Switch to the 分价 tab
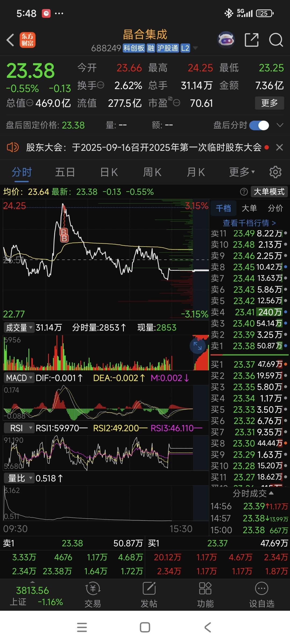The image size is (290, 644). pos(275,208)
